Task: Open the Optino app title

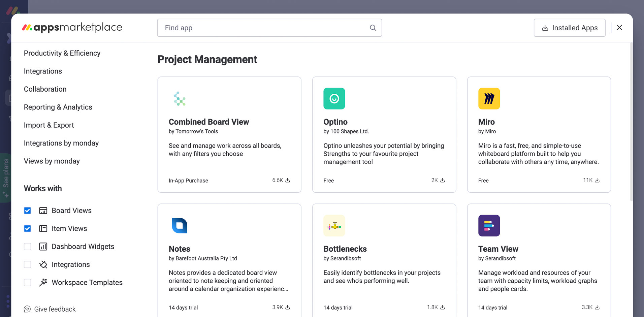Action: pos(335,122)
